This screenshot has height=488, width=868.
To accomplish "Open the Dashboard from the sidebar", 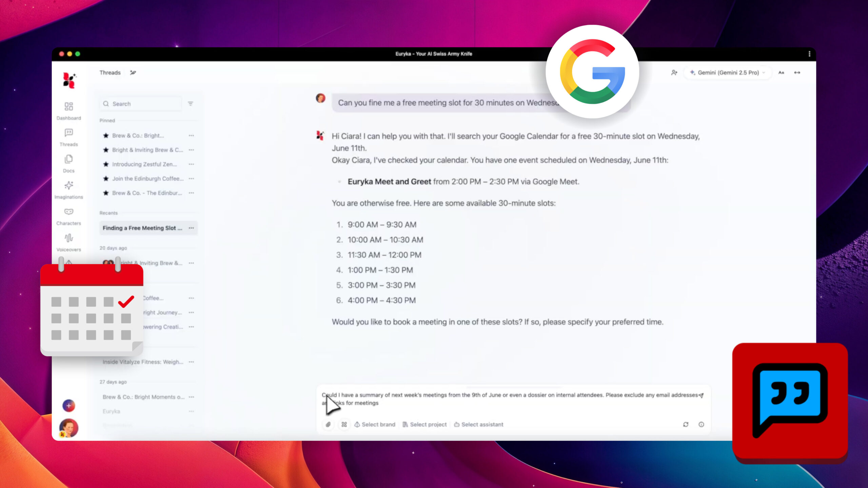I will pyautogui.click(x=68, y=110).
